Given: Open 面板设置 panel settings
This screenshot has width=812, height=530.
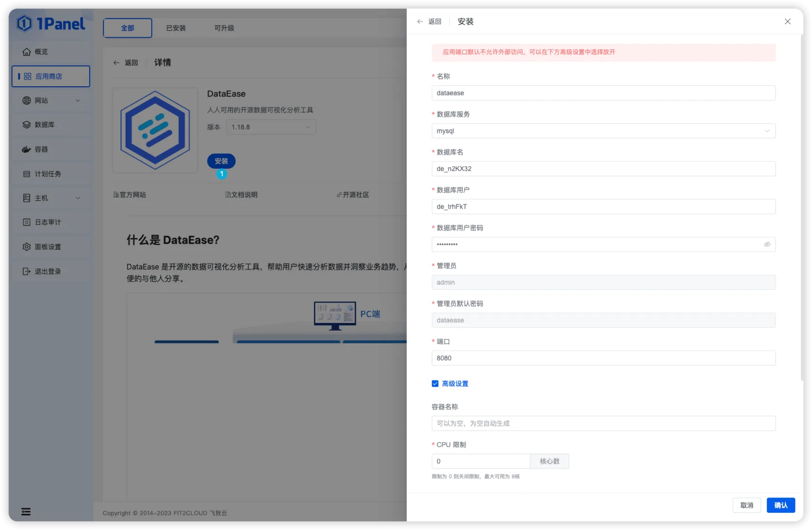Looking at the screenshot, I should pos(51,247).
